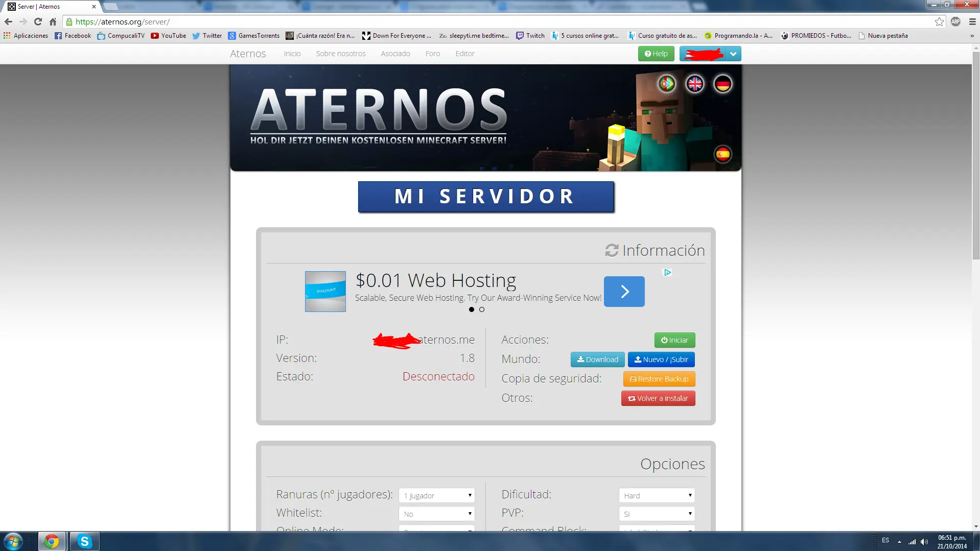Bookmark this page with the star icon
This screenshot has height=551, width=980.
coord(939,22)
